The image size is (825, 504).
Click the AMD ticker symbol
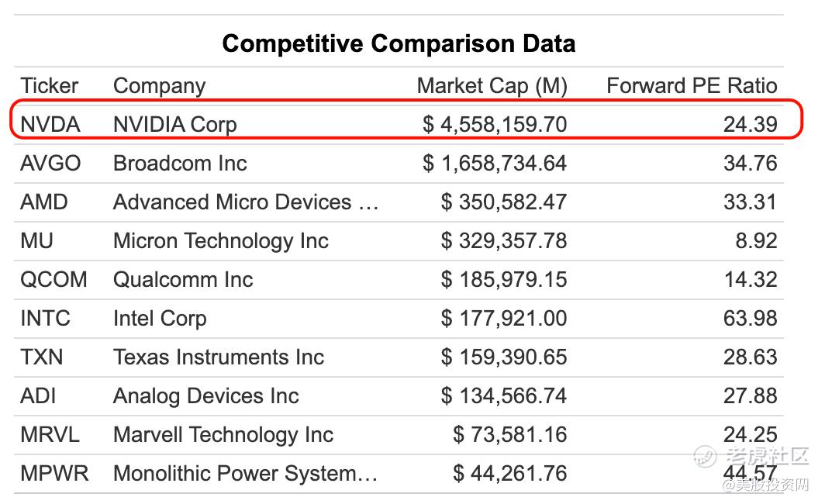click(44, 202)
